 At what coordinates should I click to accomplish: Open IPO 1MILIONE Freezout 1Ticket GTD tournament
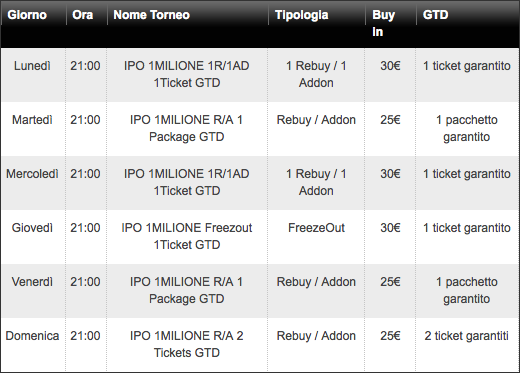click(x=187, y=236)
